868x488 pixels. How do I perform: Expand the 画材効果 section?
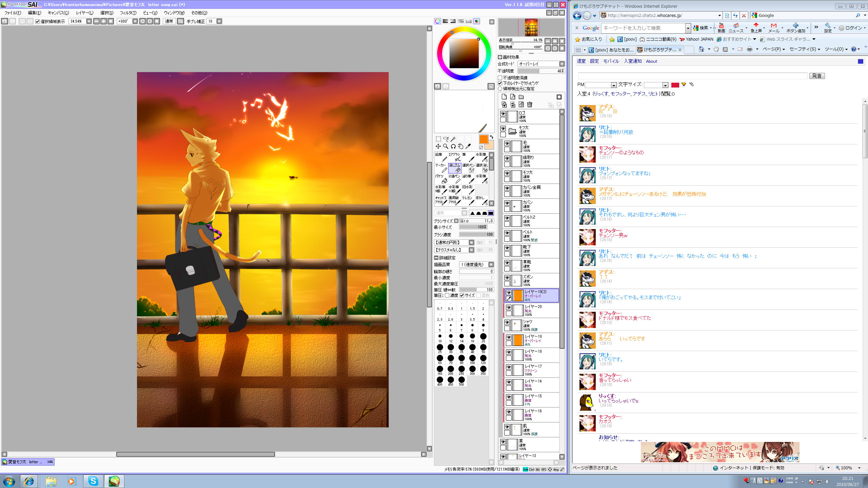(500, 57)
